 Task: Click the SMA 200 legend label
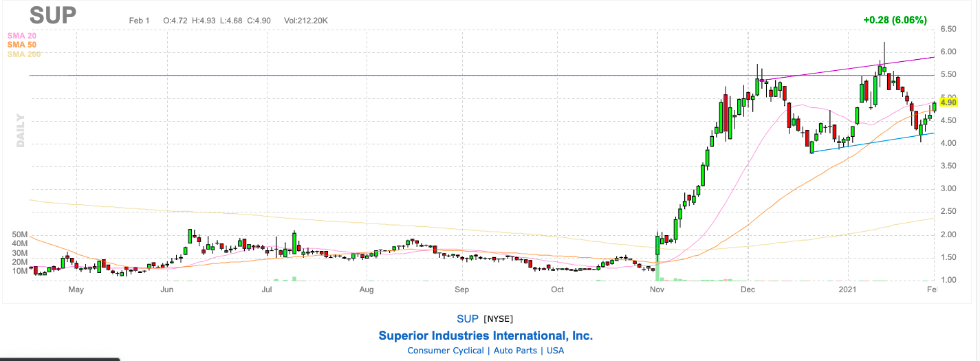[x=24, y=54]
